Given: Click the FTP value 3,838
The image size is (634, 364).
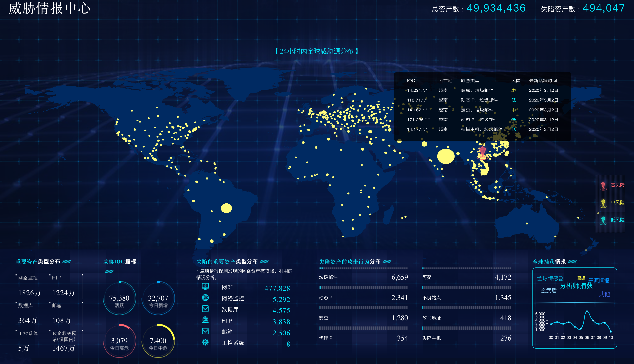Looking at the screenshot, I should [281, 322].
